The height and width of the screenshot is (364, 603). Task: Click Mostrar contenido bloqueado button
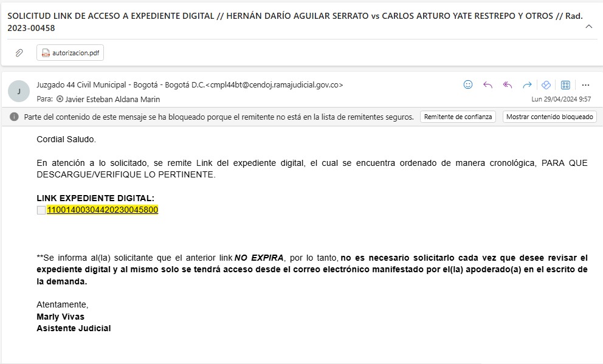click(x=550, y=117)
